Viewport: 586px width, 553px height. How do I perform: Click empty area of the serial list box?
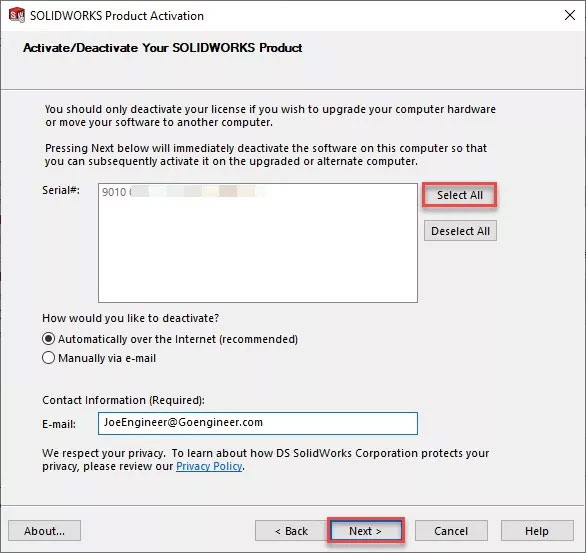[258, 254]
